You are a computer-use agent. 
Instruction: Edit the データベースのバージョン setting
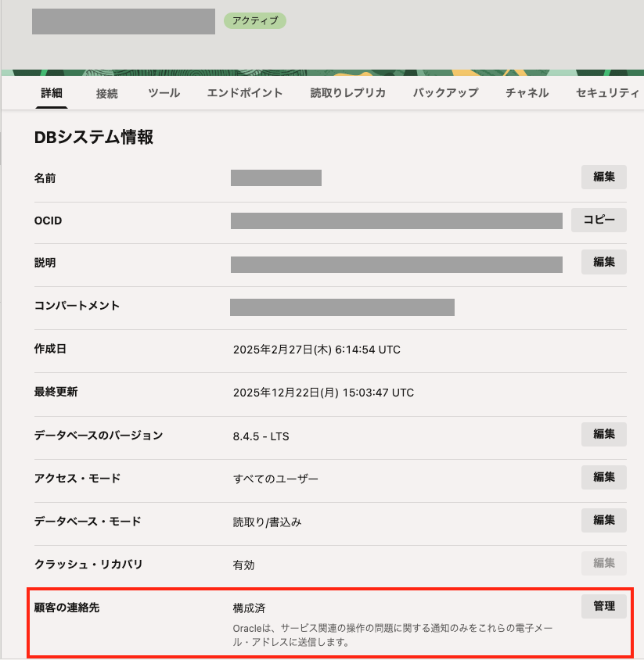(603, 434)
